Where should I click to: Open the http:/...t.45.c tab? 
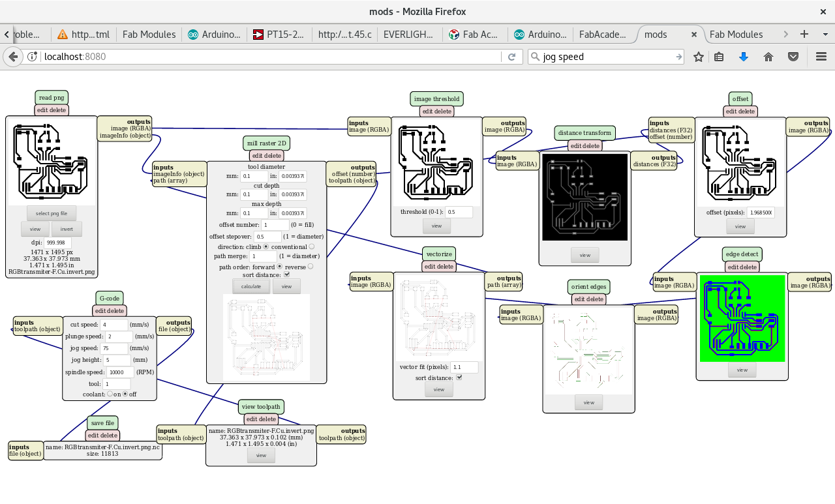click(344, 35)
